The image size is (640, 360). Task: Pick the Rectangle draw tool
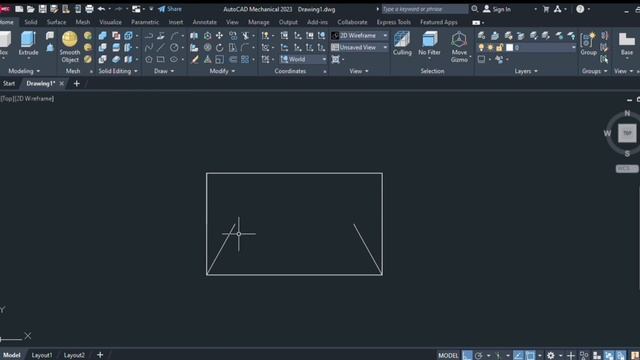(161, 59)
